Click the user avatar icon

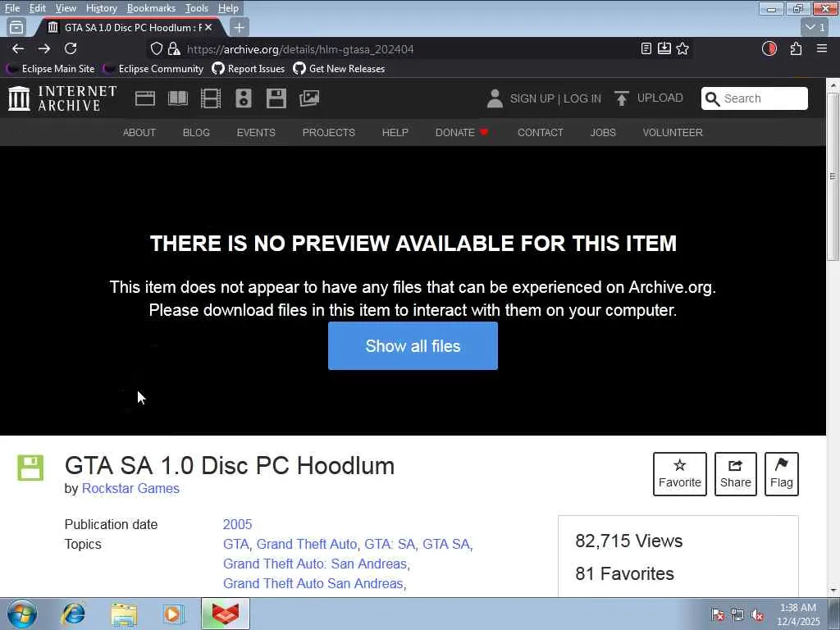tap(495, 98)
